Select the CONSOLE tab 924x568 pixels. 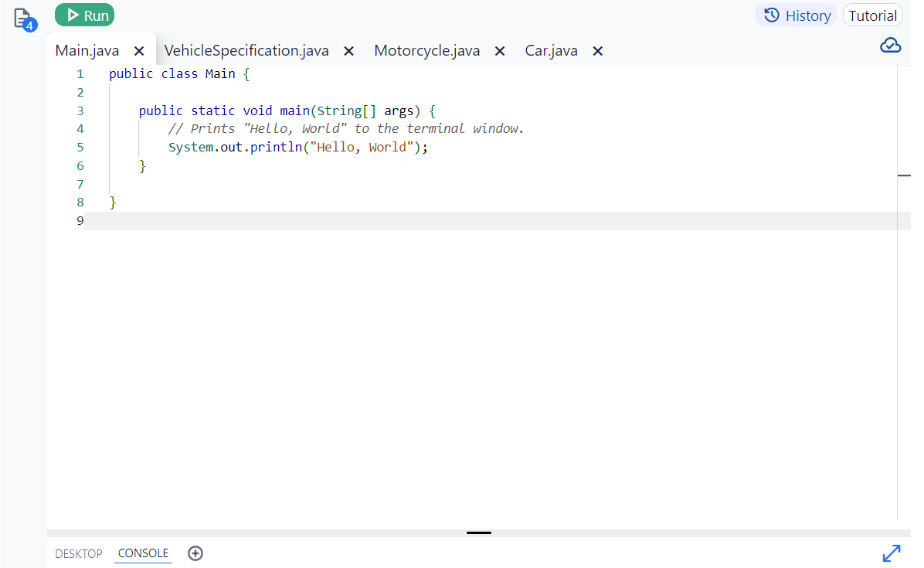pos(143,553)
